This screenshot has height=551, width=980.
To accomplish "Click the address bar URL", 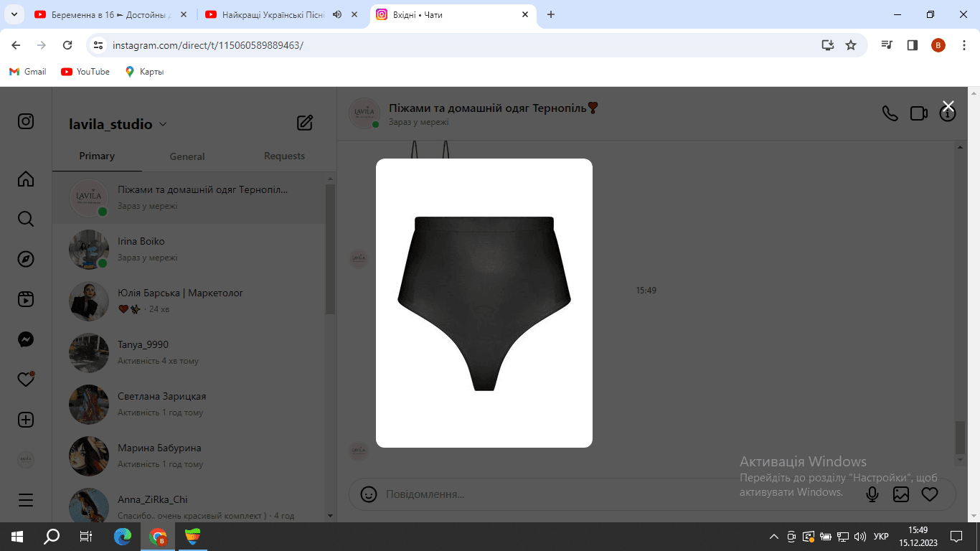I will 208,45.
